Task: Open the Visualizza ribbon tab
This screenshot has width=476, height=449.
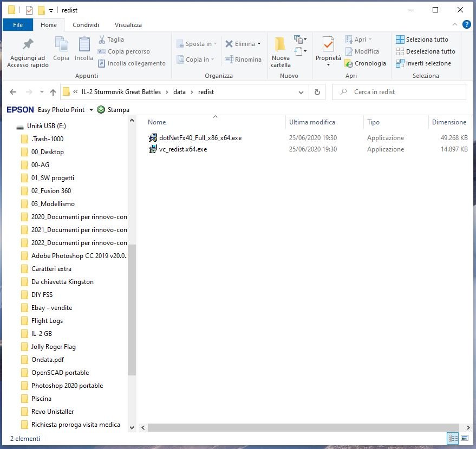Action: [x=128, y=25]
